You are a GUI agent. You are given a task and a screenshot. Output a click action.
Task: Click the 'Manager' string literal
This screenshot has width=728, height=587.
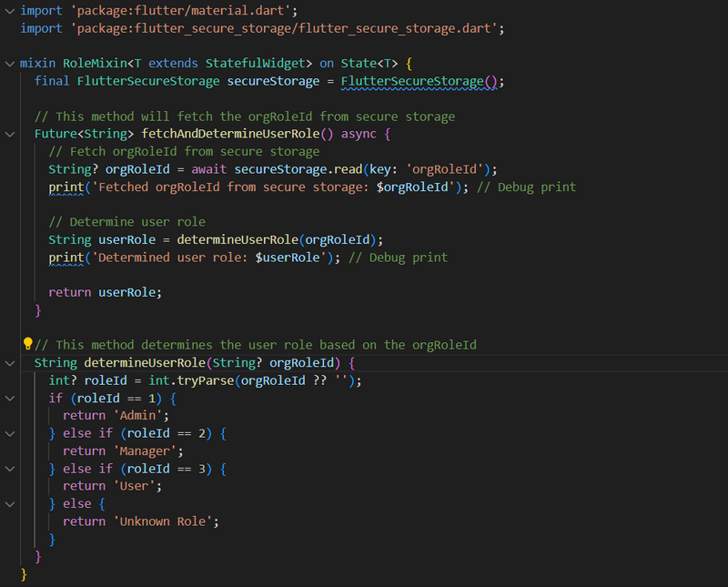(148, 450)
